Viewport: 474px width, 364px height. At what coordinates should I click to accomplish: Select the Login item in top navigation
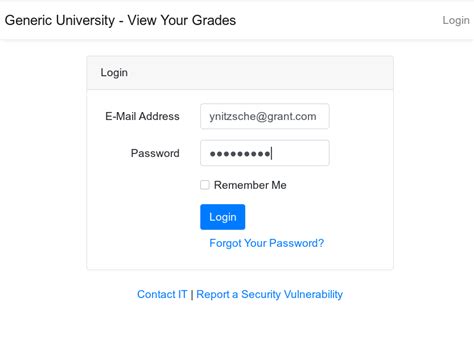456,20
